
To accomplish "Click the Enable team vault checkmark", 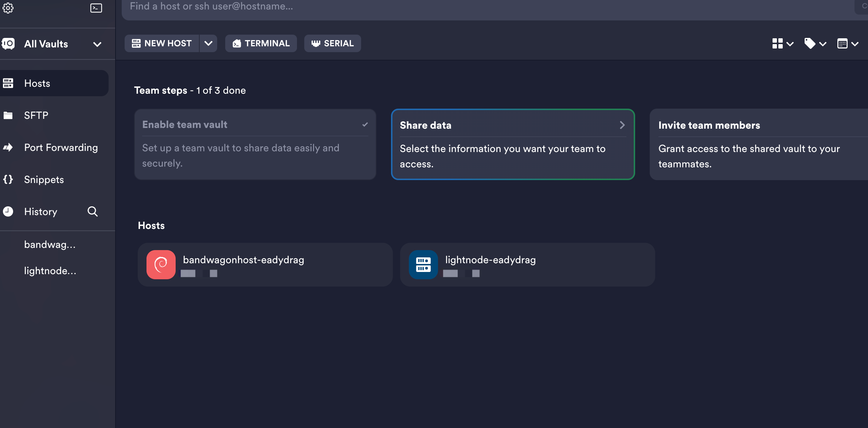I will pyautogui.click(x=365, y=125).
